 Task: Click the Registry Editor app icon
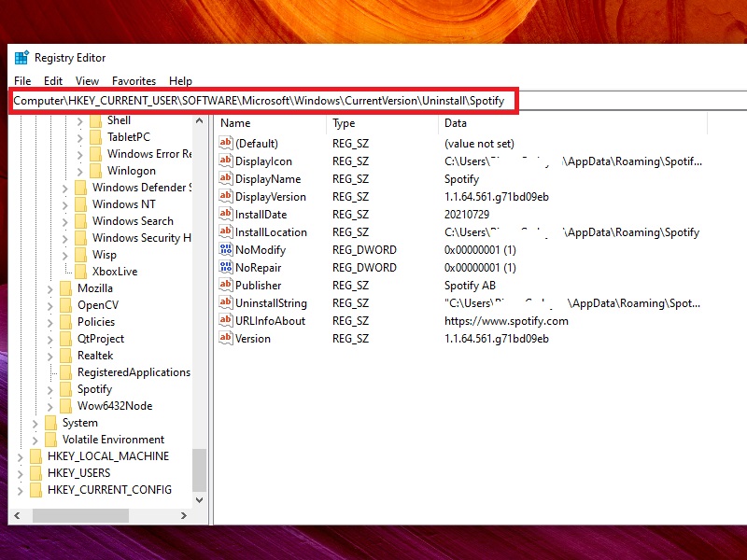pyautogui.click(x=21, y=58)
